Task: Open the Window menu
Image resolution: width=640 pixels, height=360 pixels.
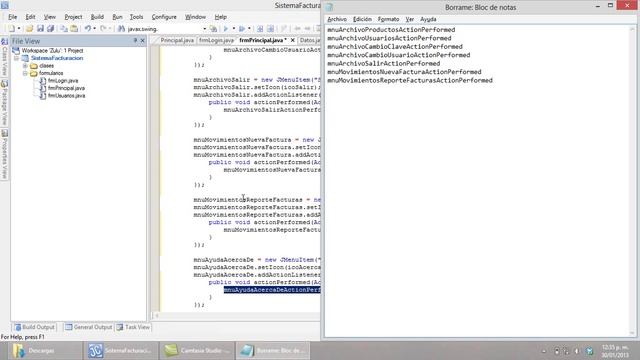Action: tap(196, 17)
